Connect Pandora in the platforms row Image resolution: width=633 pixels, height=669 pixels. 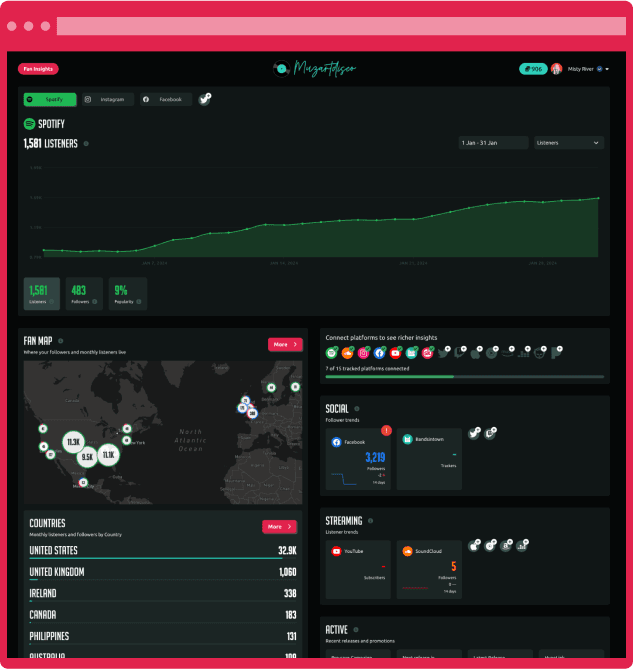coord(557,352)
